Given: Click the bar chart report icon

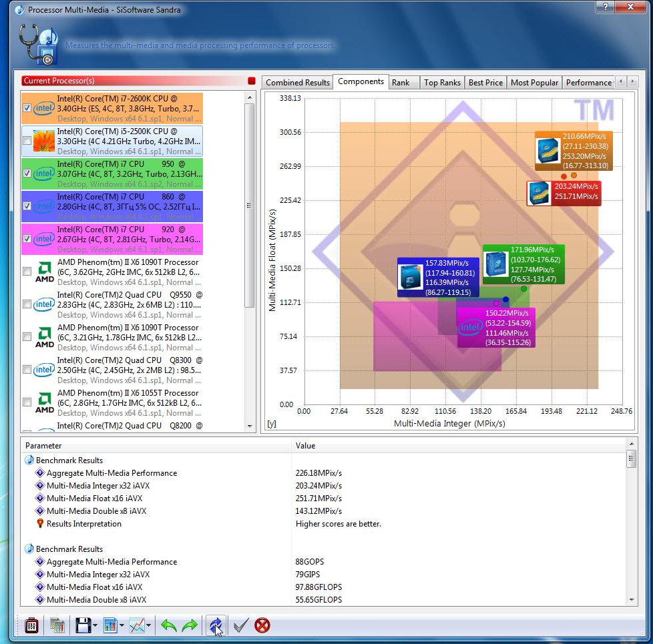Looking at the screenshot, I should pyautogui.click(x=110, y=625).
